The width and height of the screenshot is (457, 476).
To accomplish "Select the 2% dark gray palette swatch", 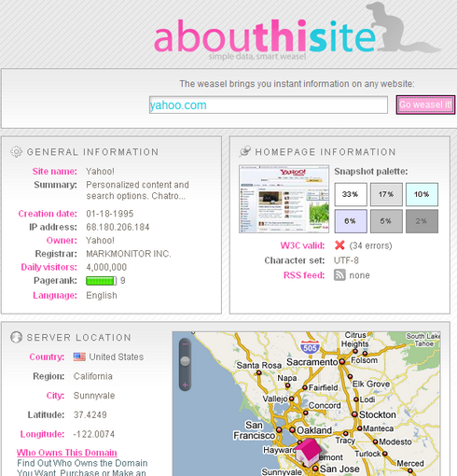I will coord(422,221).
